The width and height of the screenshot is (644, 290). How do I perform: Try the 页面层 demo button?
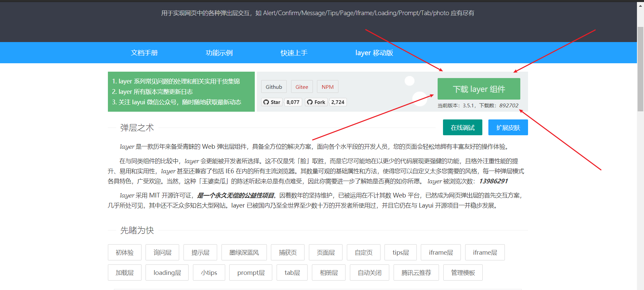click(x=326, y=252)
